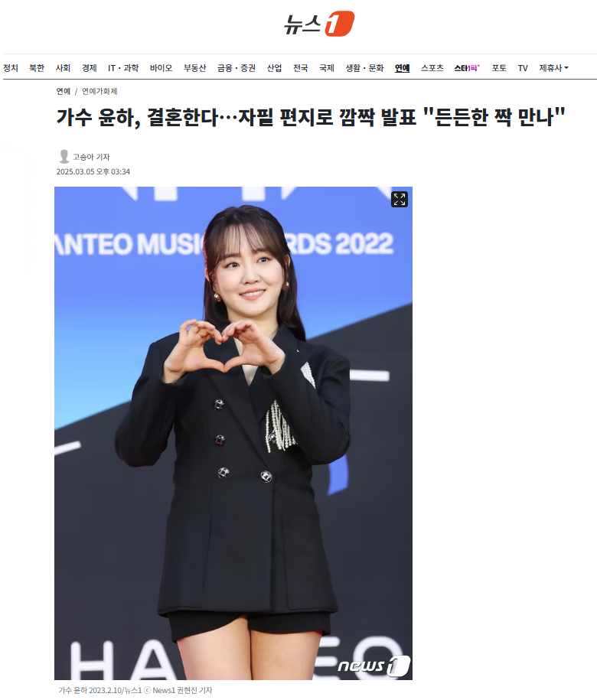Image resolution: width=597 pixels, height=700 pixels.
Task: Click the 연예 breadcrumb link
Action: tap(63, 91)
